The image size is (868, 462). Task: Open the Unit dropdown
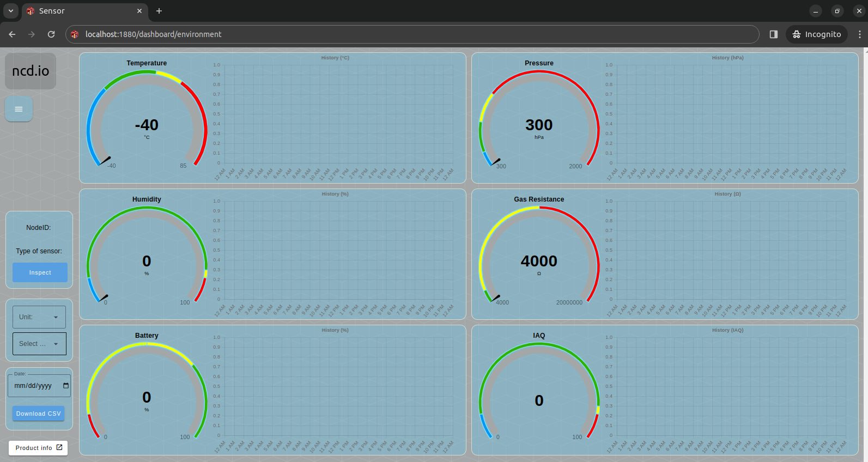39,317
